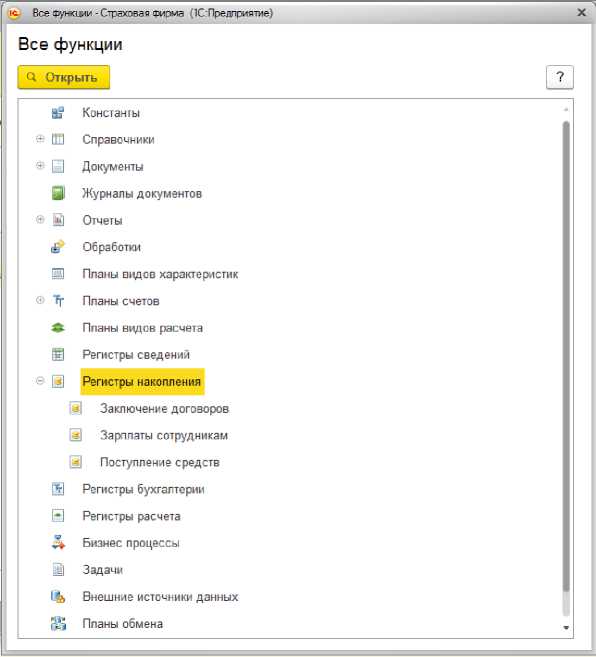Viewport: 596px width, 657px height.
Task: Click the Обработки icon
Action: 58,247
